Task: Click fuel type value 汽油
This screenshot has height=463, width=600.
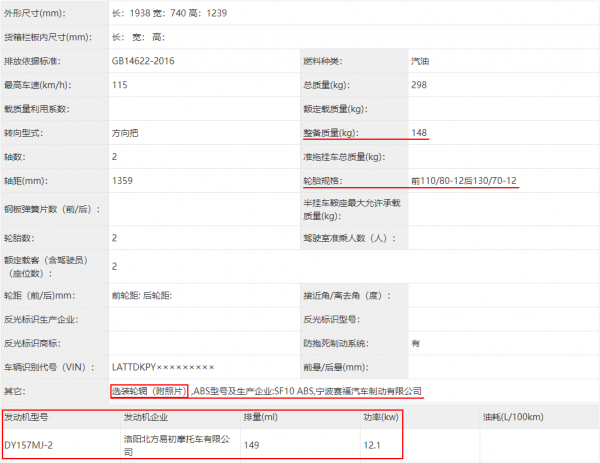Action: point(420,61)
